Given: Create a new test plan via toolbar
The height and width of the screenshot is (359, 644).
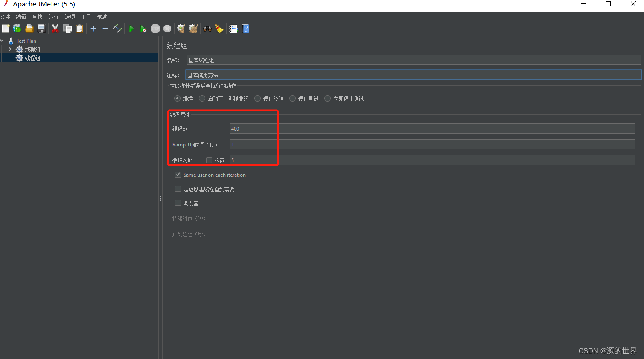Looking at the screenshot, I should pos(6,29).
